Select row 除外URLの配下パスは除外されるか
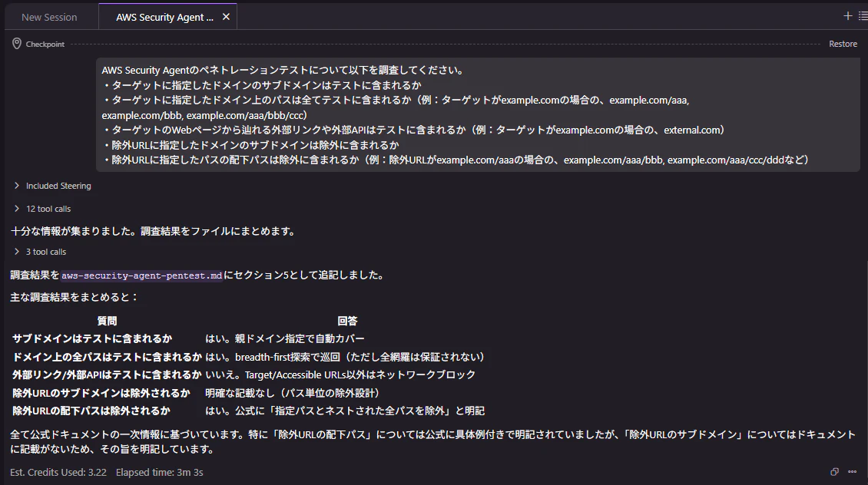868x485 pixels. pyautogui.click(x=248, y=411)
